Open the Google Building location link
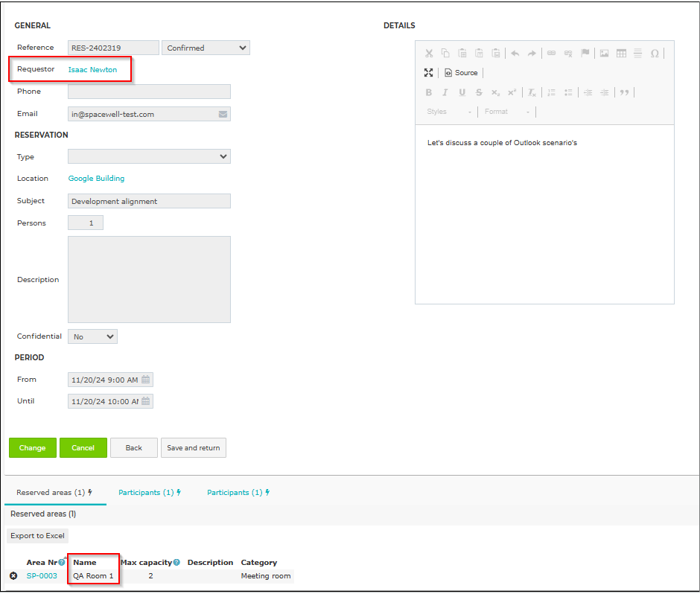The width and height of the screenshot is (700, 594). pos(96,178)
